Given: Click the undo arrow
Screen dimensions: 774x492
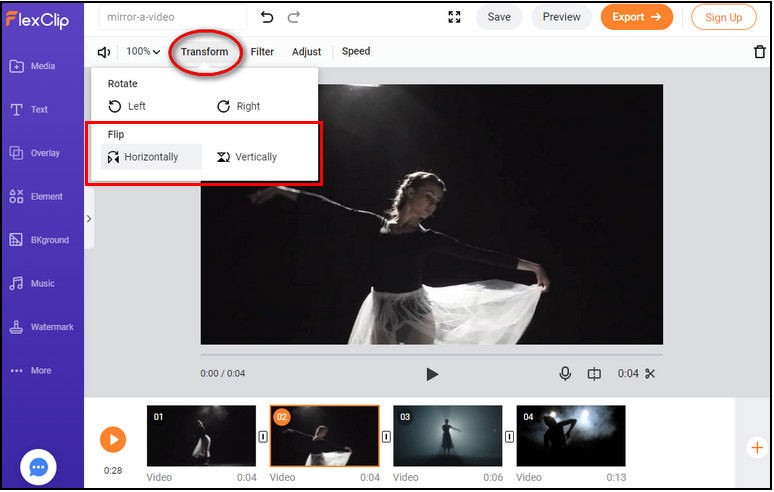Looking at the screenshot, I should click(x=267, y=17).
